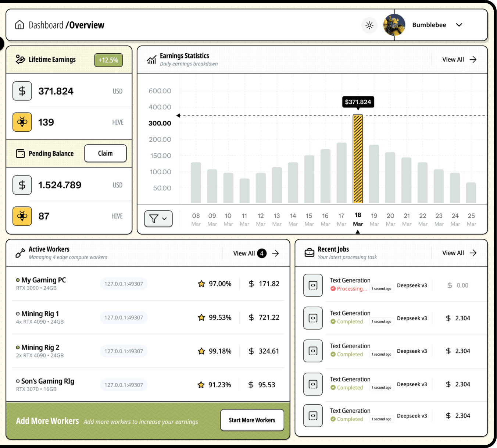The image size is (497, 448).
Task: Click the Recent Jobs briefcase icon
Action: (x=310, y=253)
